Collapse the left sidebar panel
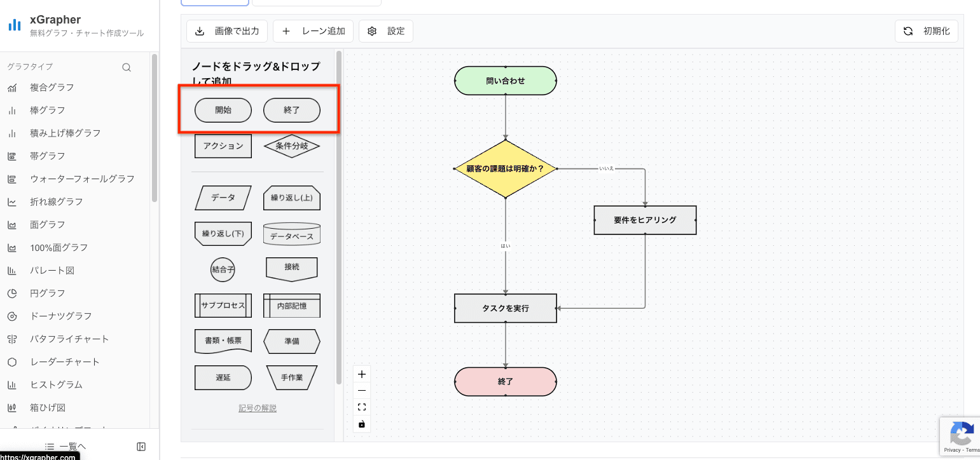 pyautogui.click(x=141, y=447)
